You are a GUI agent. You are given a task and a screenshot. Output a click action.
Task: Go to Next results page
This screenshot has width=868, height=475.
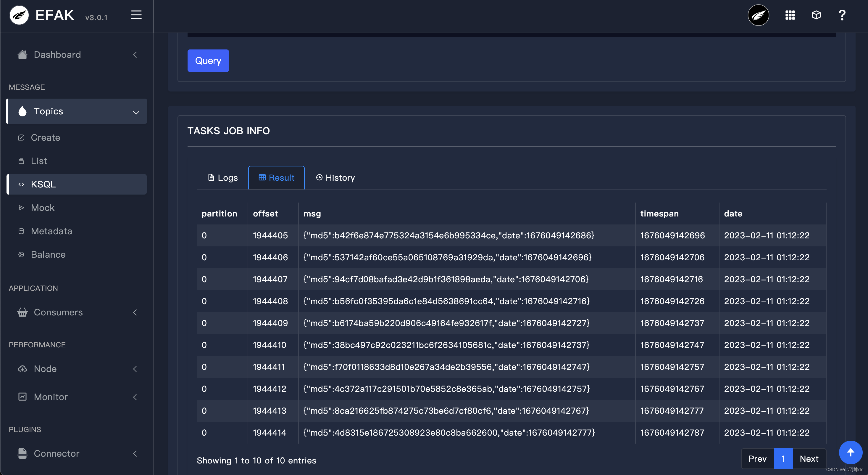(x=809, y=459)
